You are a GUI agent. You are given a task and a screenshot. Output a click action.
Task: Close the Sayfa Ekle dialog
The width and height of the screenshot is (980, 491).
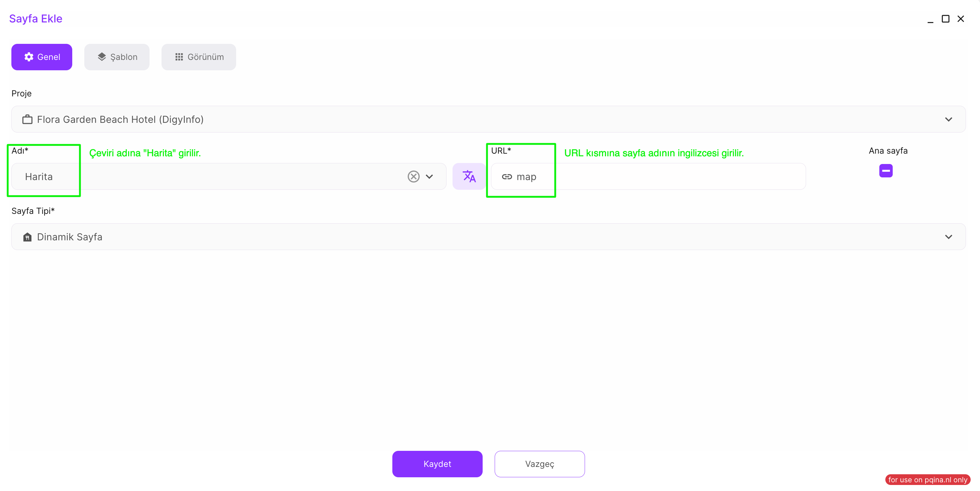click(x=961, y=19)
